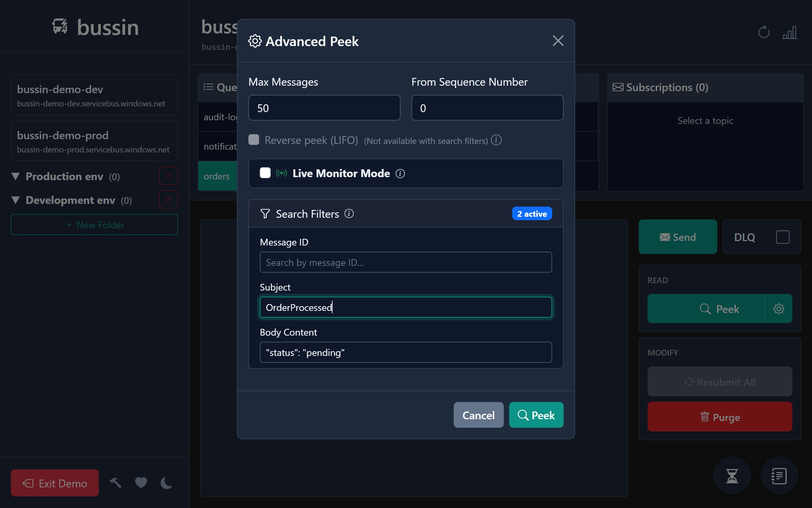Screen dimensions: 812x508
Task: Click the red Purge button
Action: 720,417
